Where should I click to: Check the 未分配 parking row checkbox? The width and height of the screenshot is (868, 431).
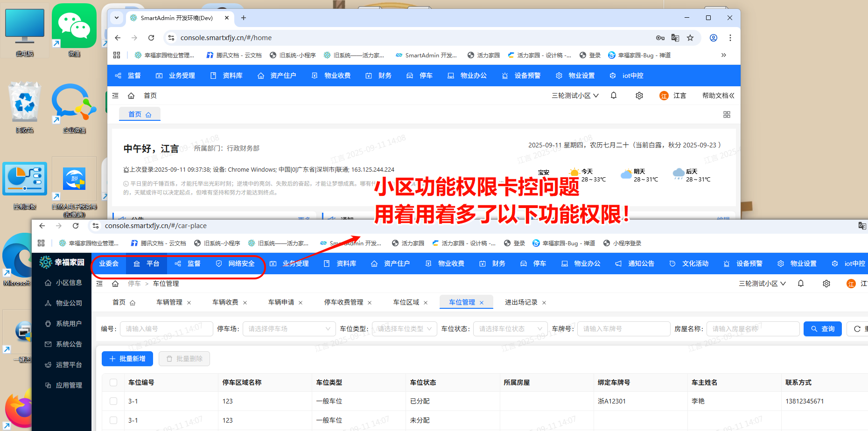click(113, 420)
